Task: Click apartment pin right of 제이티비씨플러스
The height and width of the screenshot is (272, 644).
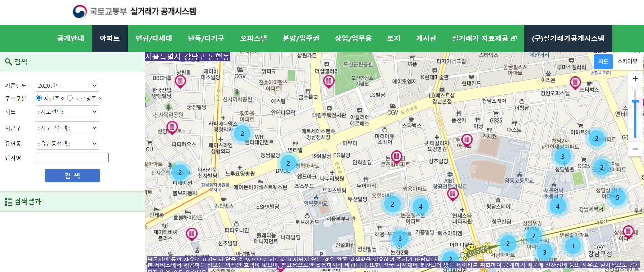Action: (192, 234)
